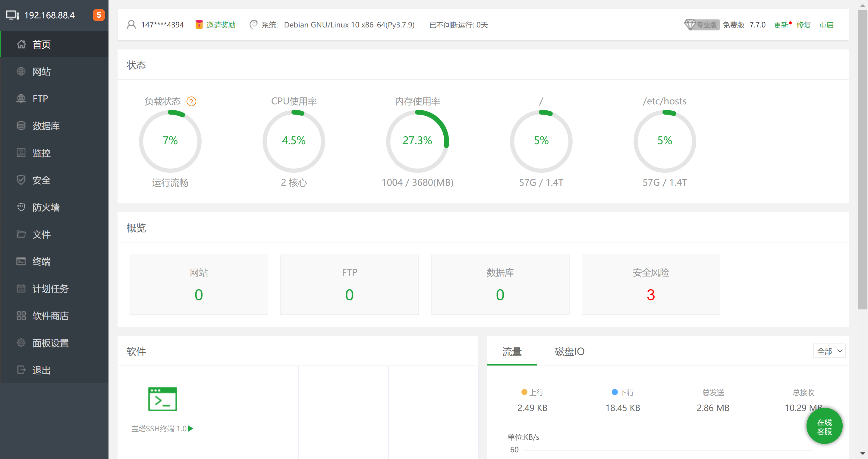Click the 网站 overview card showing 0
868x459 pixels.
click(199, 284)
